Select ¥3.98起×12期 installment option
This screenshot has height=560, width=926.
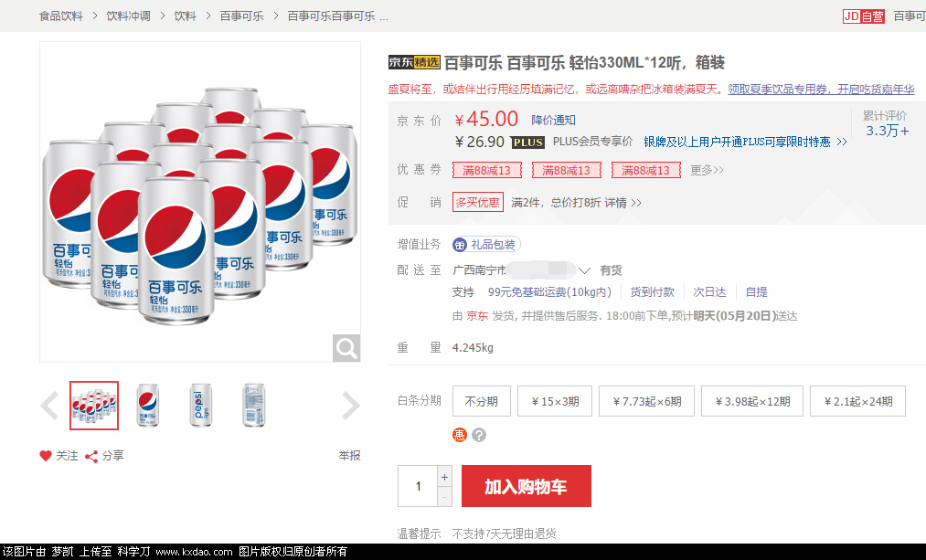pos(752,401)
